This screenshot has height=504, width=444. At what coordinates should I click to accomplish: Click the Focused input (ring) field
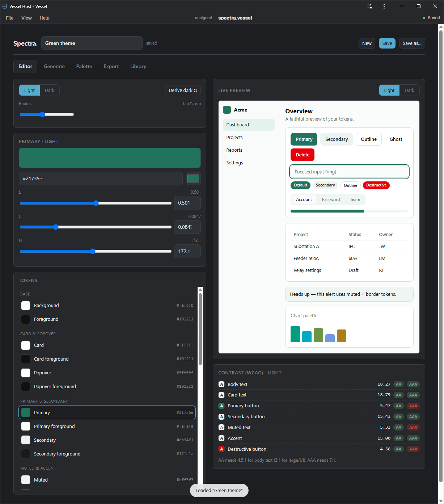click(x=349, y=172)
